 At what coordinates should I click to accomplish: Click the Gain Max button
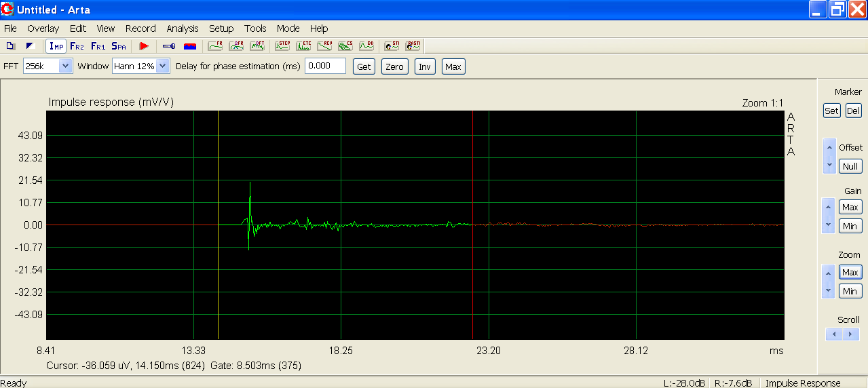pos(850,207)
